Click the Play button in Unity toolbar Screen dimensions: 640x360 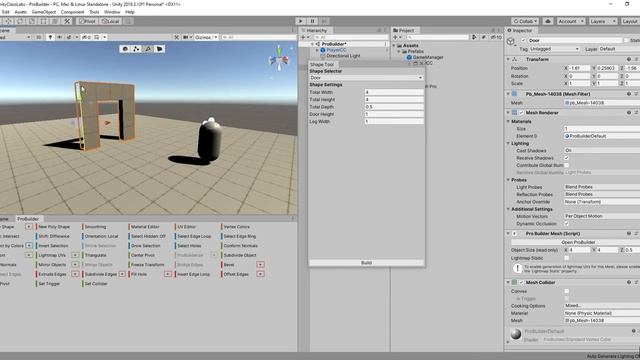tap(301, 21)
